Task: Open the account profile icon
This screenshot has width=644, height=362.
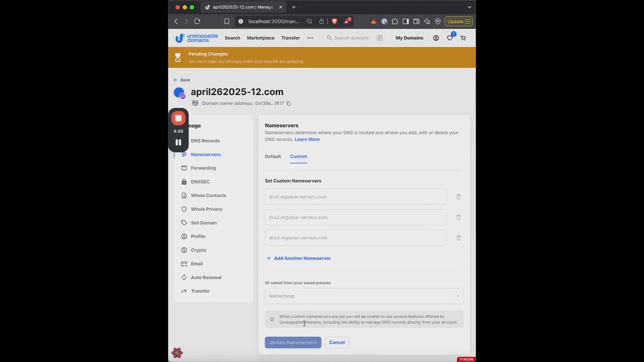Action: pos(436,38)
